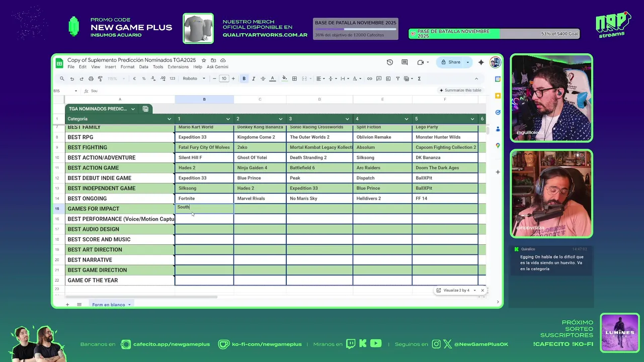Select the Silent Hill F cell
Screen dimensions: 644x362
(204, 157)
